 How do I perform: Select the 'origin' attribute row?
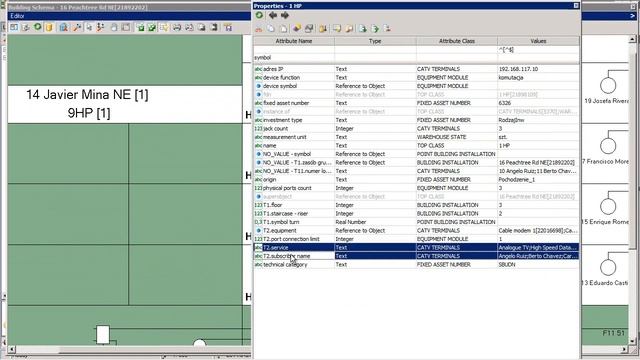tap(416, 180)
